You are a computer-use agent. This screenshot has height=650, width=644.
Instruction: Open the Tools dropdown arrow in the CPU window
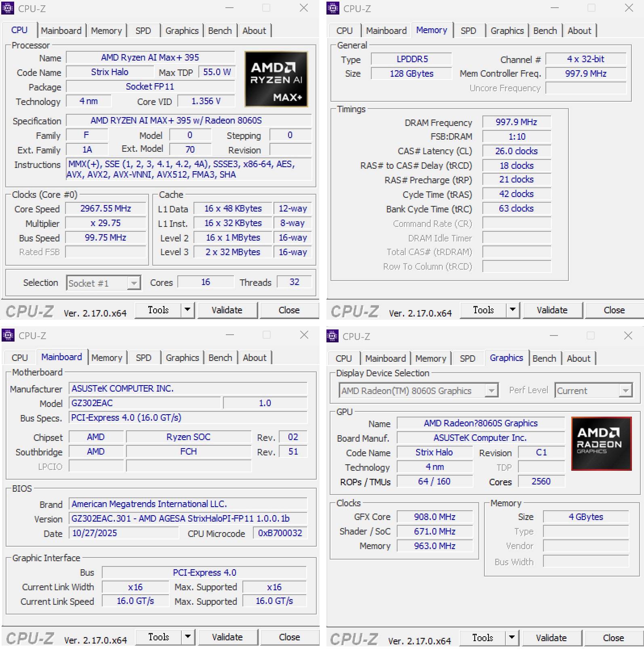(187, 310)
